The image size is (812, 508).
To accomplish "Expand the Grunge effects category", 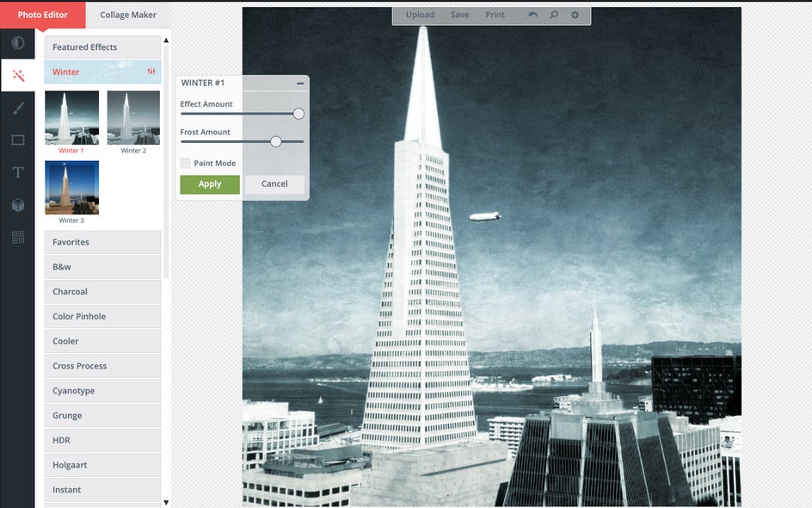I will (102, 416).
